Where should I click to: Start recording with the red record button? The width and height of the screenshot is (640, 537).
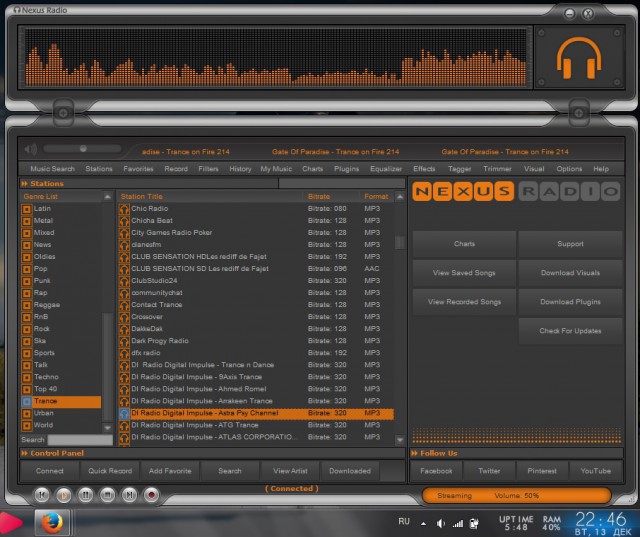(x=151, y=495)
